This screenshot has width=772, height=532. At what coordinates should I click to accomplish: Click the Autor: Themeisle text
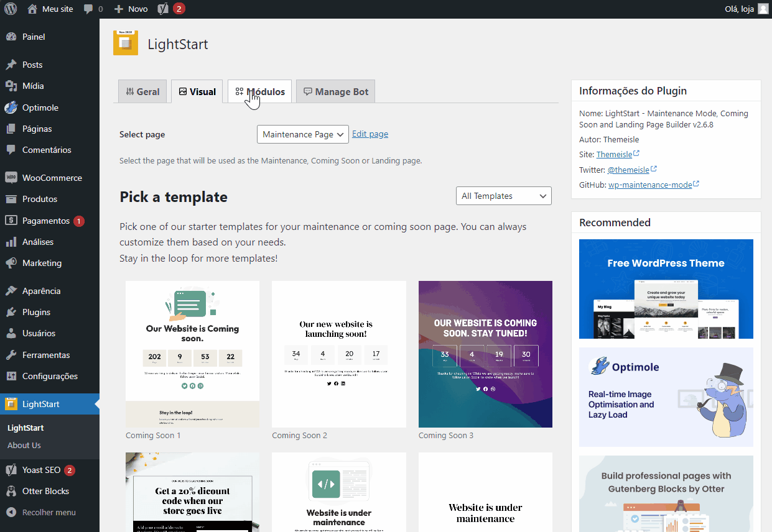pyautogui.click(x=609, y=139)
